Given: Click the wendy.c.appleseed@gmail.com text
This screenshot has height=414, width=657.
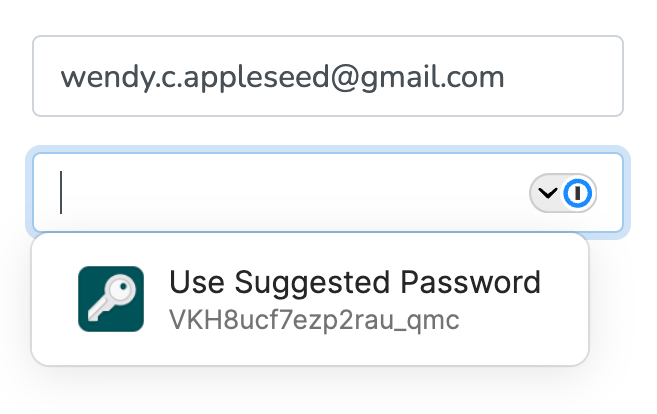Looking at the screenshot, I should (282, 76).
